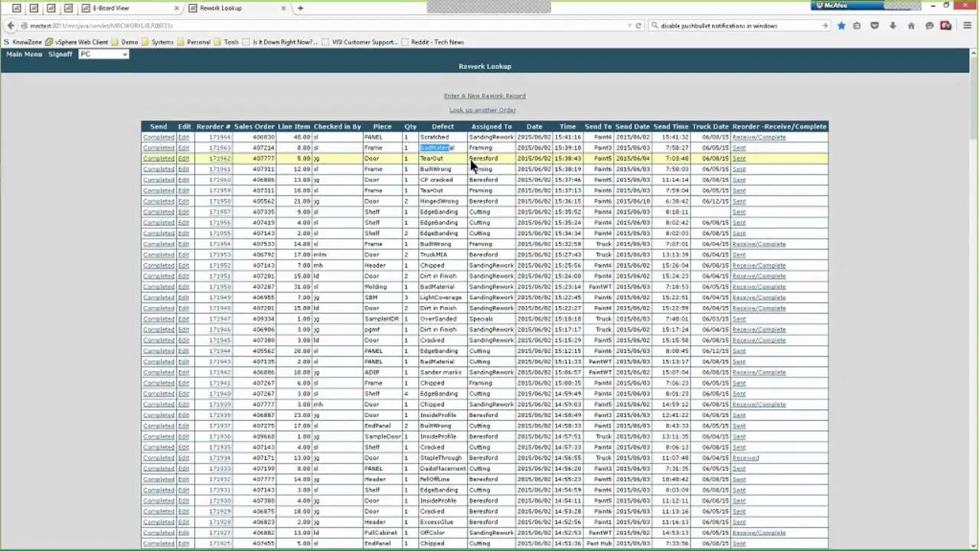
Task: Click the Truck Date column header
Action: tap(710, 126)
